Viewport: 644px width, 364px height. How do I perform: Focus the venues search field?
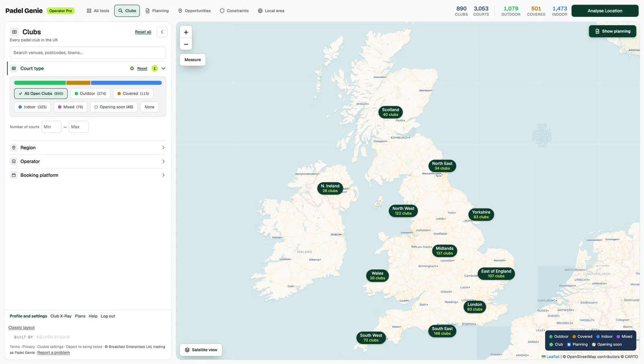tap(88, 53)
